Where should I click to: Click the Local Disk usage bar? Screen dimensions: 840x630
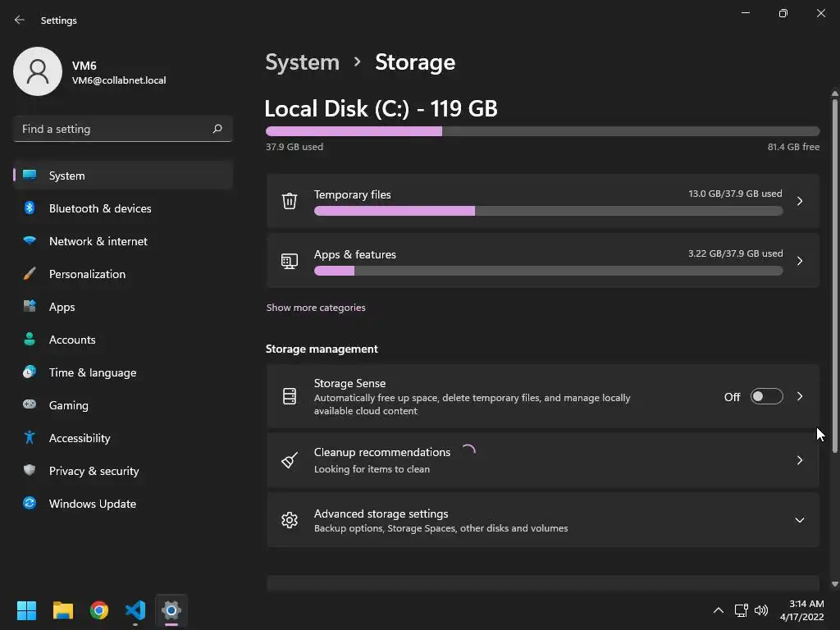pyautogui.click(x=542, y=131)
